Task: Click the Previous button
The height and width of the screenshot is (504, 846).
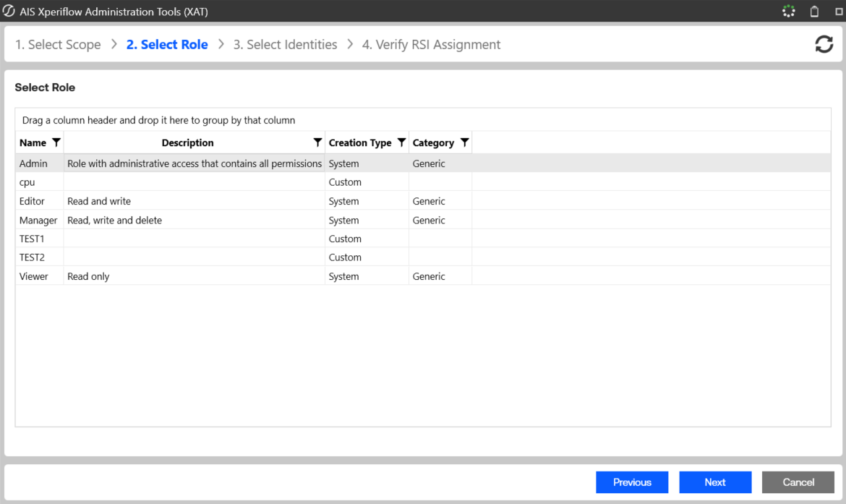Action: click(x=632, y=482)
